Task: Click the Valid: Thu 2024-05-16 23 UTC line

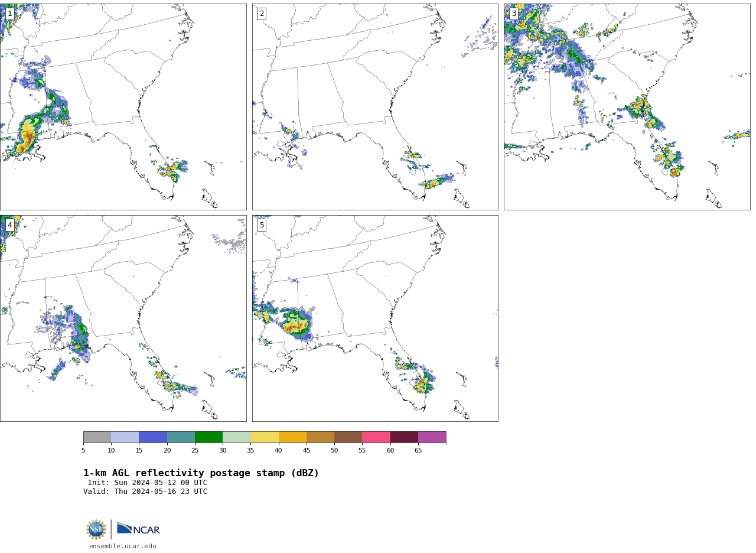Action: (145, 492)
